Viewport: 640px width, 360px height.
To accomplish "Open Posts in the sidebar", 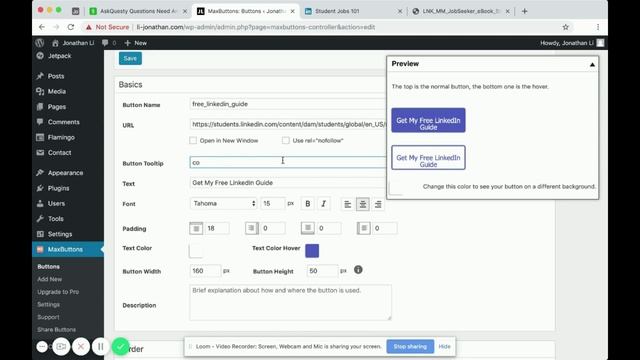I will click(x=56, y=76).
